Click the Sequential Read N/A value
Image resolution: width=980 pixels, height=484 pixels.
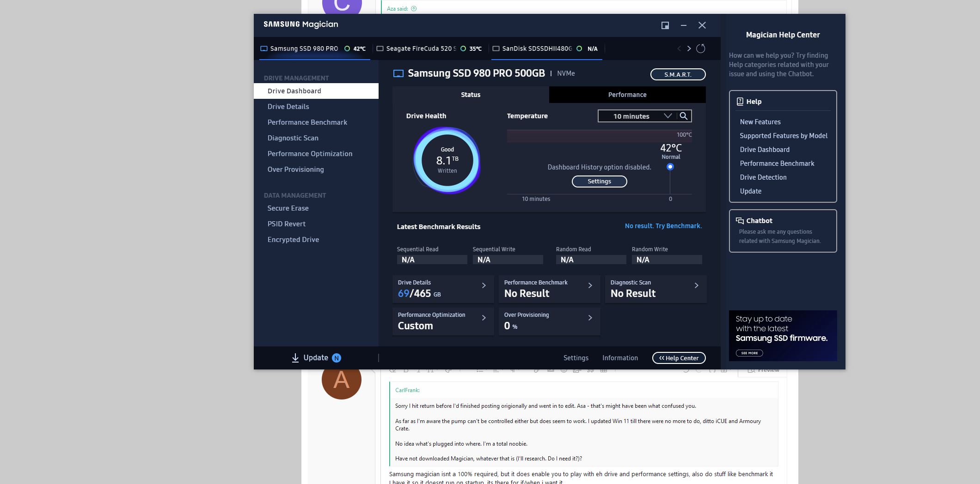432,260
